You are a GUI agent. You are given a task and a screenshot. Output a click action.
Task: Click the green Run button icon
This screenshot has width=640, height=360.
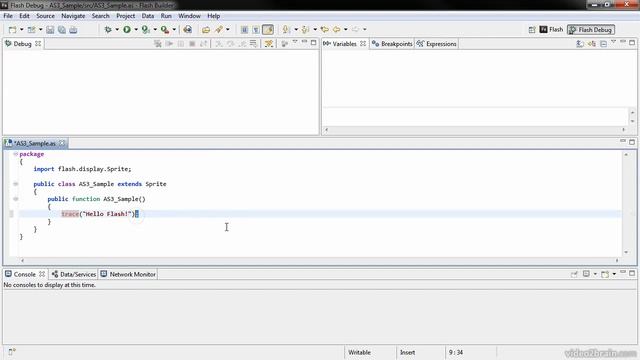point(127,29)
